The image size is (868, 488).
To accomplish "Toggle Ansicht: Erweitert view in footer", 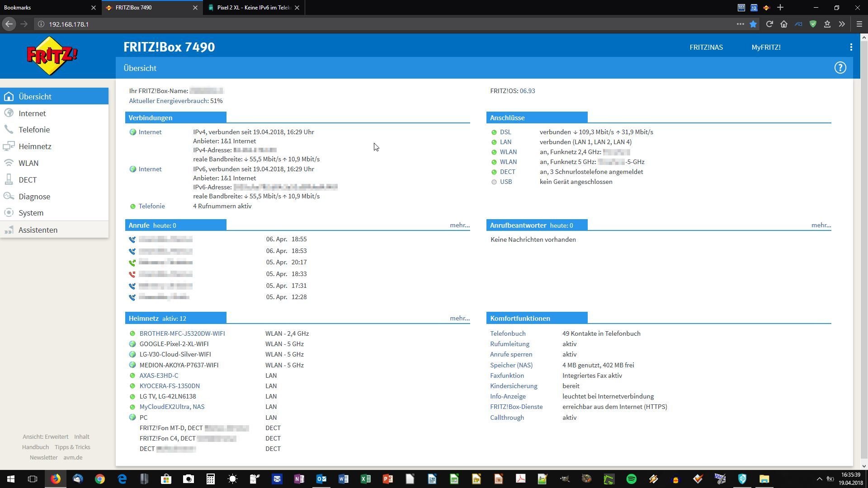I will [45, 437].
